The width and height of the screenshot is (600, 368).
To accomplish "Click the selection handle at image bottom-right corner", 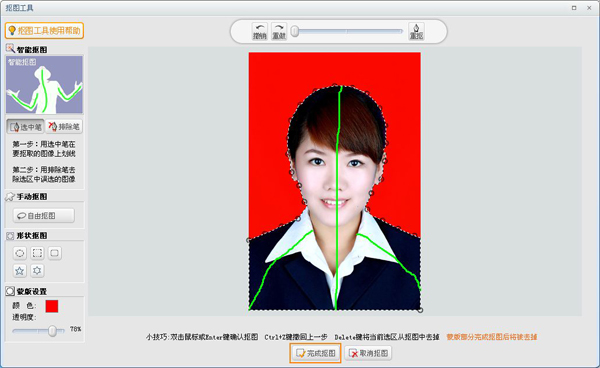I will pos(420,310).
